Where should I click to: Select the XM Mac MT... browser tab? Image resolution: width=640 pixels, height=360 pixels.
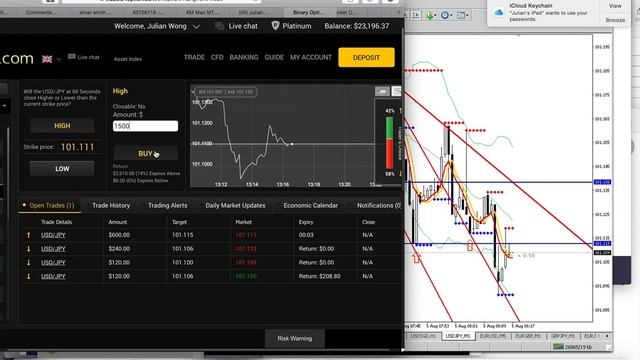pos(201,12)
